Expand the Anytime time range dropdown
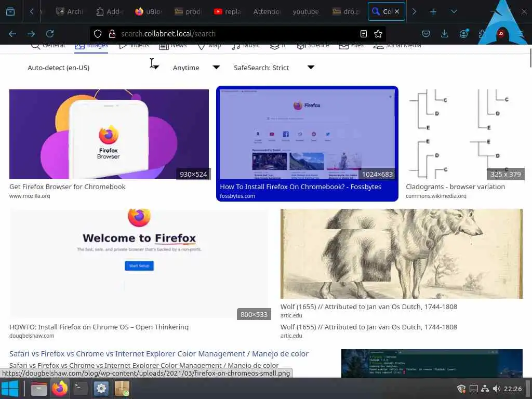This screenshot has width=532, height=399. click(x=196, y=68)
